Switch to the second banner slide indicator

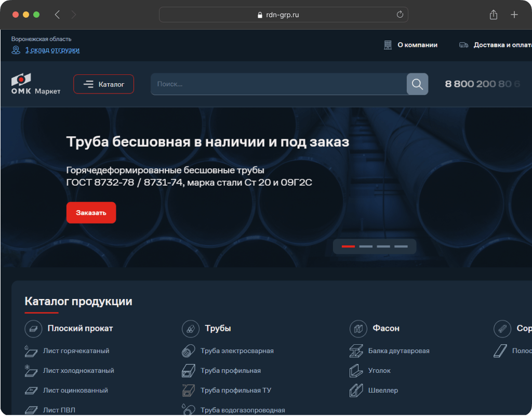pyautogui.click(x=366, y=246)
